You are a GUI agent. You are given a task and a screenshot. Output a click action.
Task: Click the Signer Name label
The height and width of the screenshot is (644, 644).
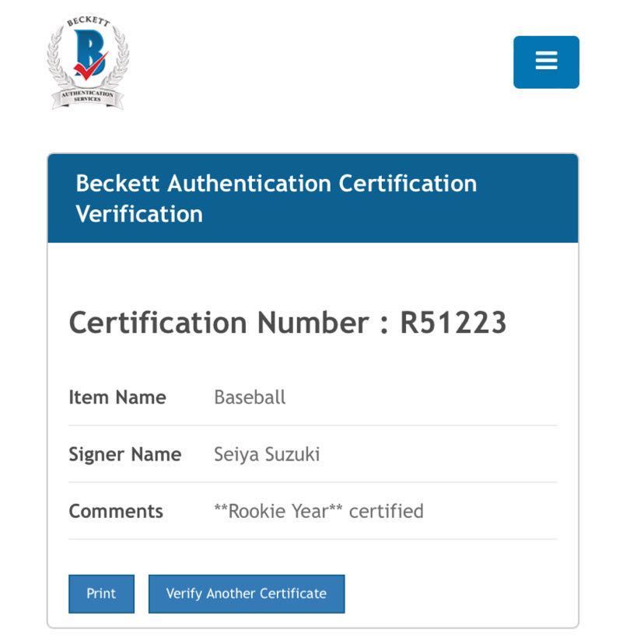[125, 454]
